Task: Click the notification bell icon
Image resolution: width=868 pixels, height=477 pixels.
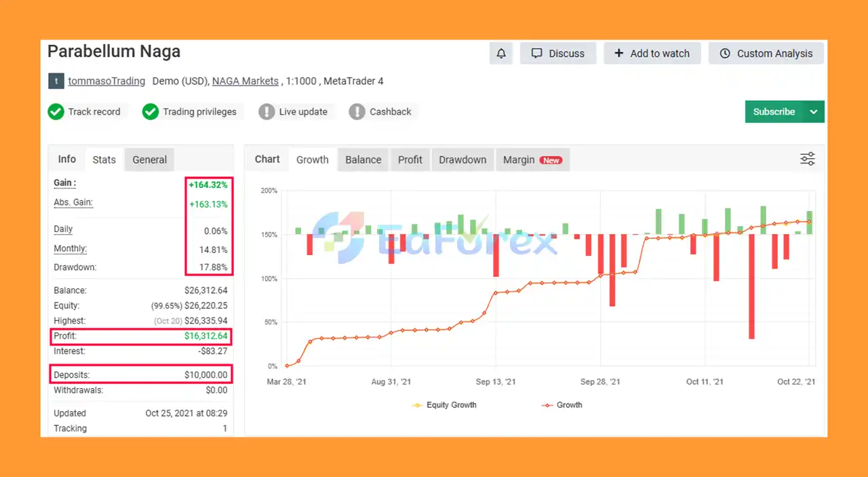Action: click(501, 54)
